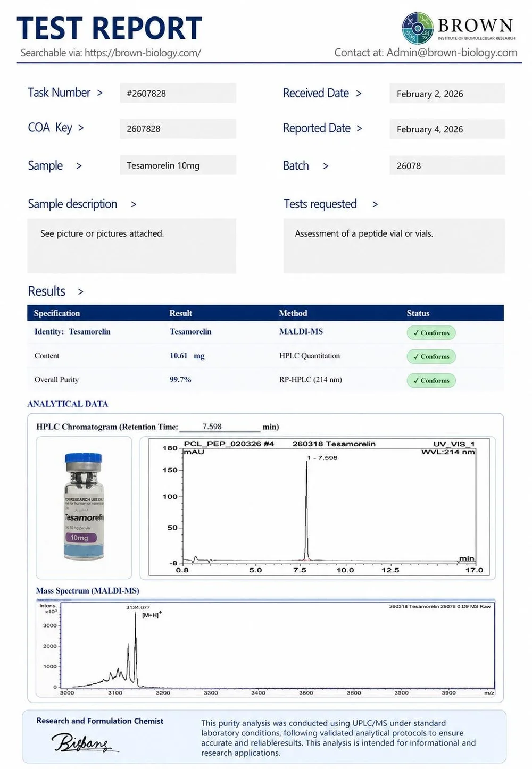Viewport: 532px width, 769px height.
Task: Click the HPLC peak label 1 - 7.598
Action: pos(322,458)
